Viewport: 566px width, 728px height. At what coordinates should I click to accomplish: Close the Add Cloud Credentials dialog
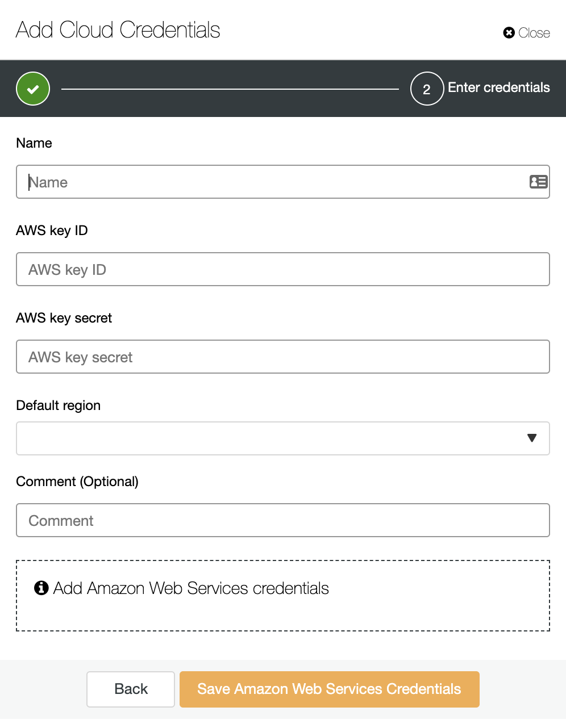pos(527,33)
